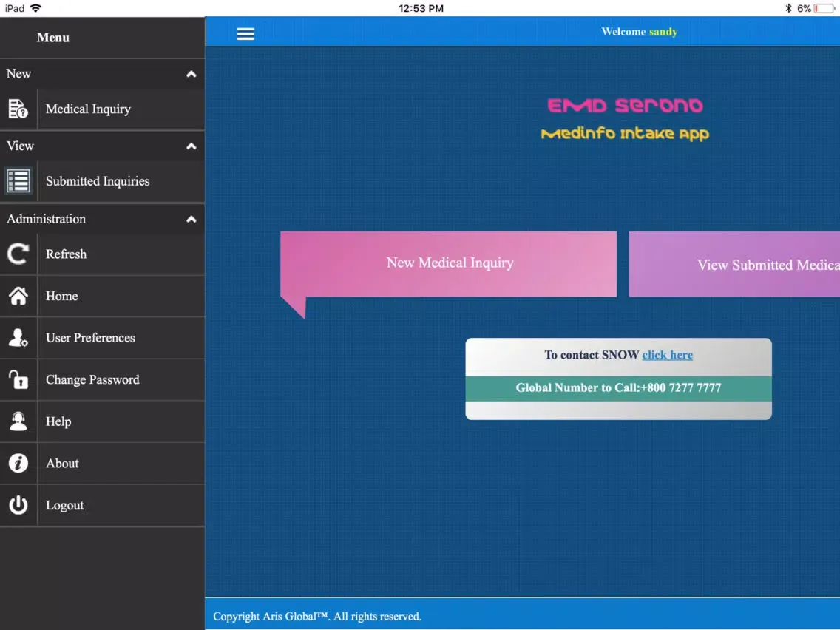Follow the 'click here' SNOW link

pyautogui.click(x=668, y=355)
